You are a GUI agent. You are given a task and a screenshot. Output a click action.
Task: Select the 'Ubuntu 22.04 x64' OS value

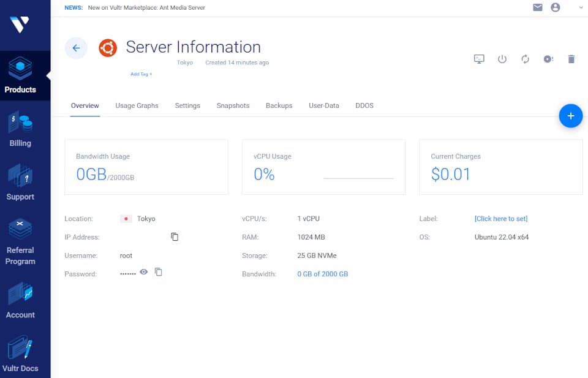coord(502,237)
